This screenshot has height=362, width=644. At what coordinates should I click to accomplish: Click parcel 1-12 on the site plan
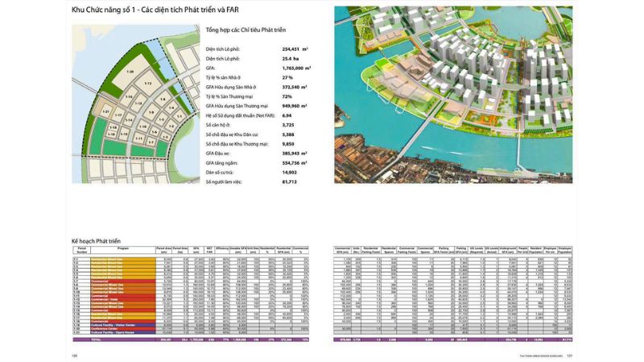click(148, 83)
